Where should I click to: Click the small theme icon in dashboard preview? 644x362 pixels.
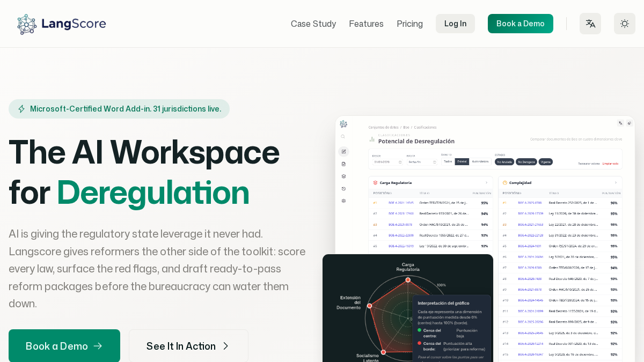[x=630, y=123]
